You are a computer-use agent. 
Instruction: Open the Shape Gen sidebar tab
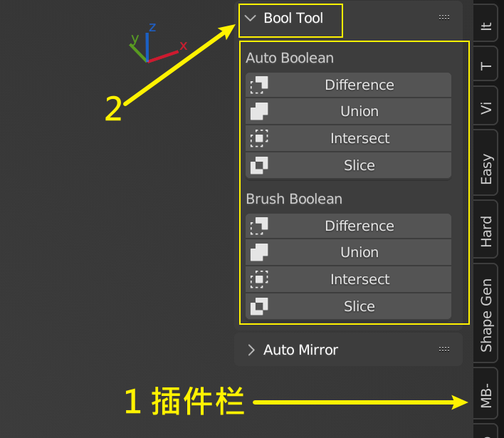click(485, 314)
